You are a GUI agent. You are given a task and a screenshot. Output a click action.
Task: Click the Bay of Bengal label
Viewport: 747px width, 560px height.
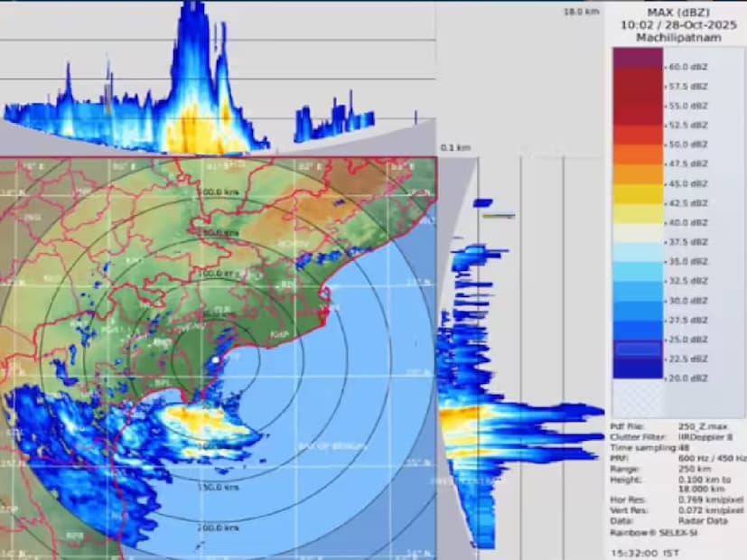(332, 445)
